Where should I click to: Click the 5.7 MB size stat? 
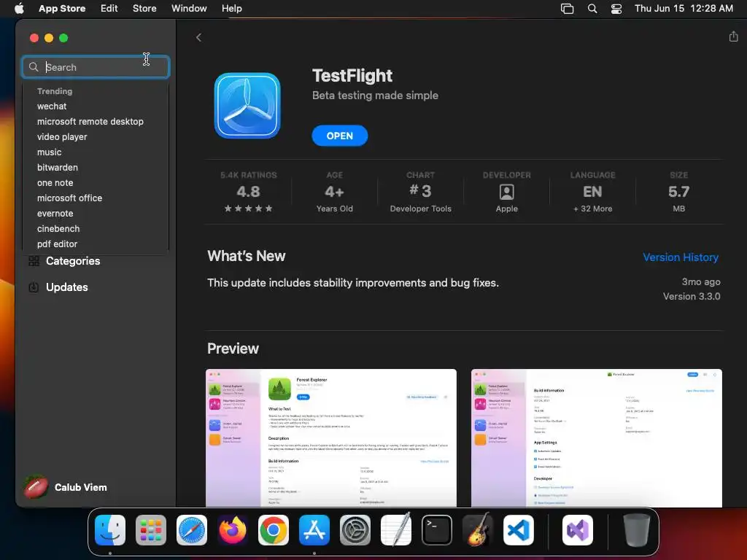tap(678, 192)
